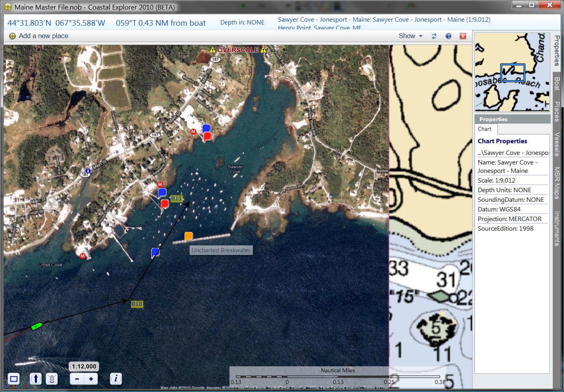
Task: Click the Nautical Miles scale bar
Action: click(338, 377)
